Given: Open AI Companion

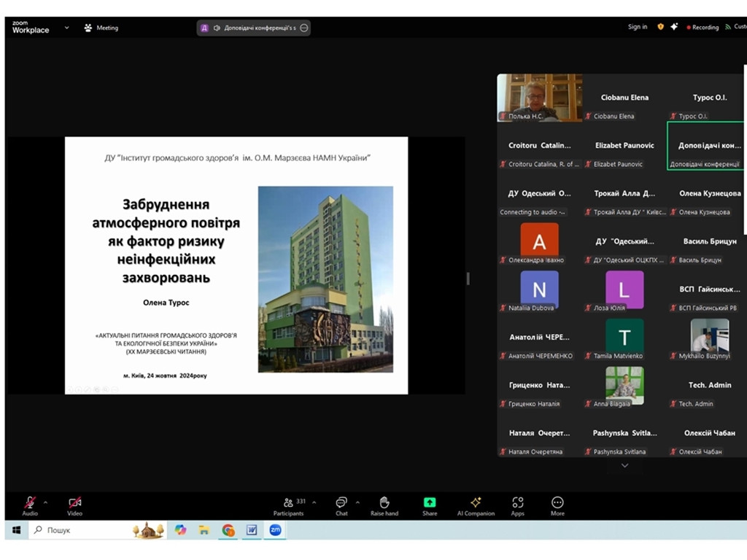Looking at the screenshot, I should tap(476, 506).
